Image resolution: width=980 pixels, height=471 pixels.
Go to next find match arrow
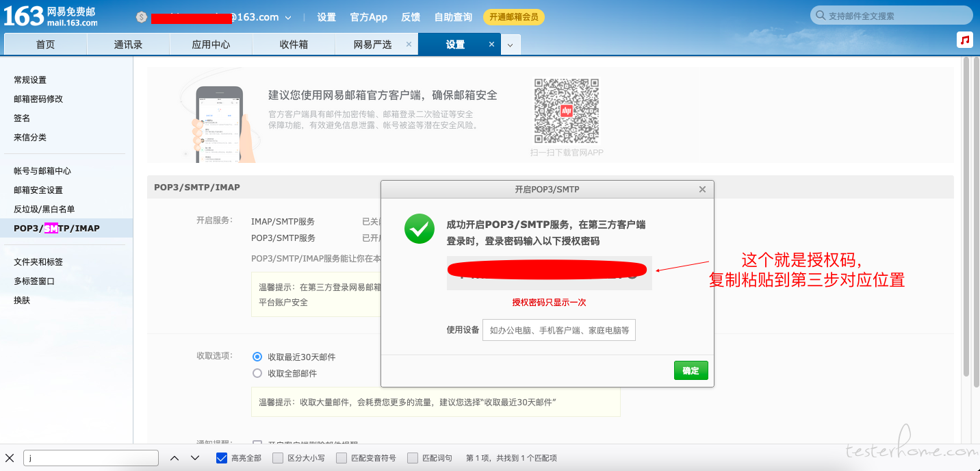[195, 458]
